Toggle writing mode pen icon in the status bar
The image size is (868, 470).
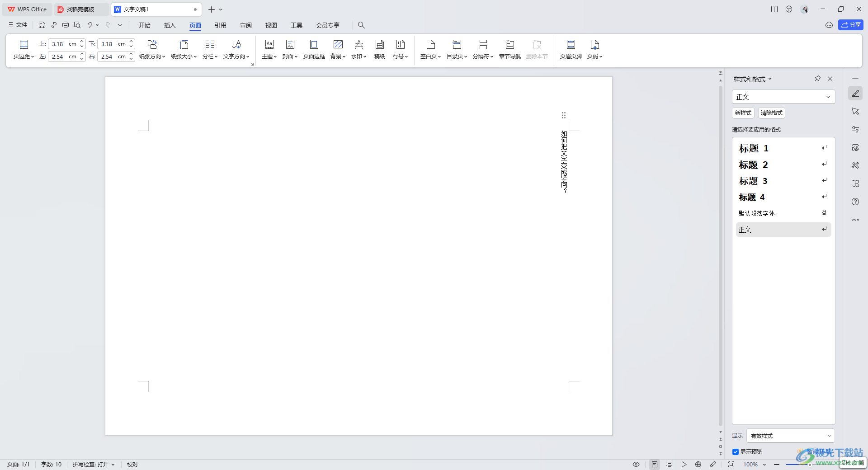click(x=713, y=464)
